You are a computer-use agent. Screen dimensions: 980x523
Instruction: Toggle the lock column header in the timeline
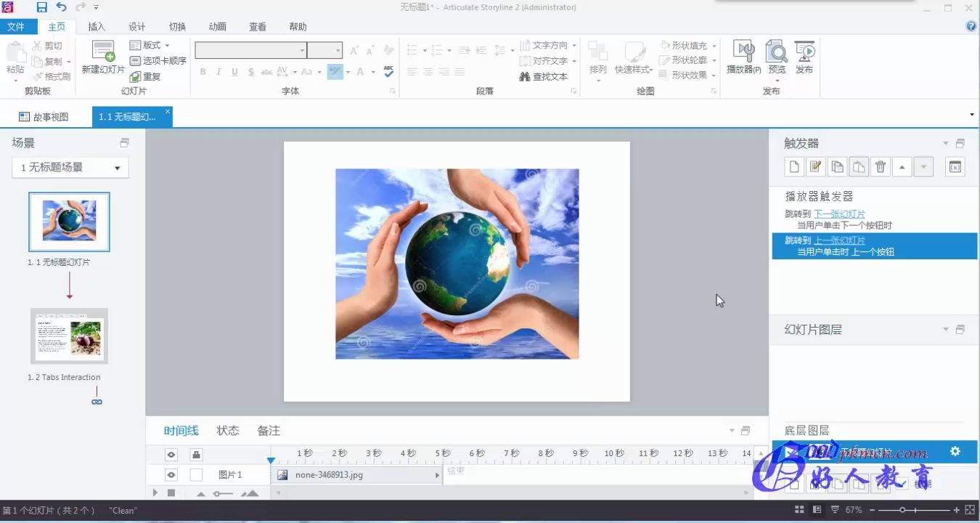pos(195,454)
